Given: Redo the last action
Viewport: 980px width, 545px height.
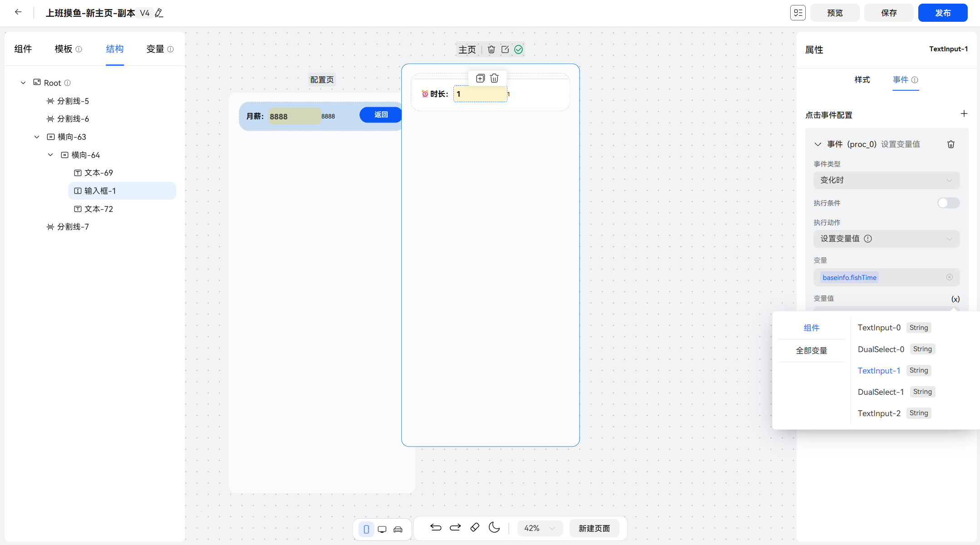Looking at the screenshot, I should [455, 528].
